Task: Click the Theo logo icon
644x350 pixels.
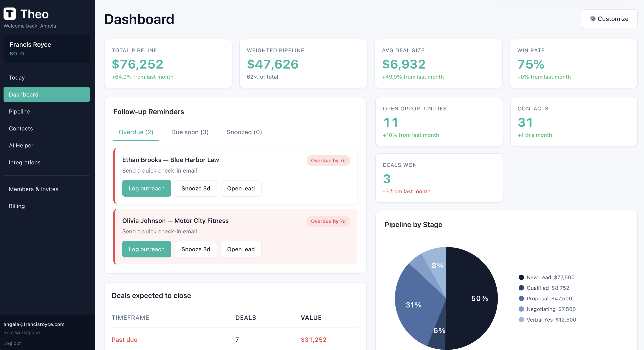Action: tap(10, 14)
